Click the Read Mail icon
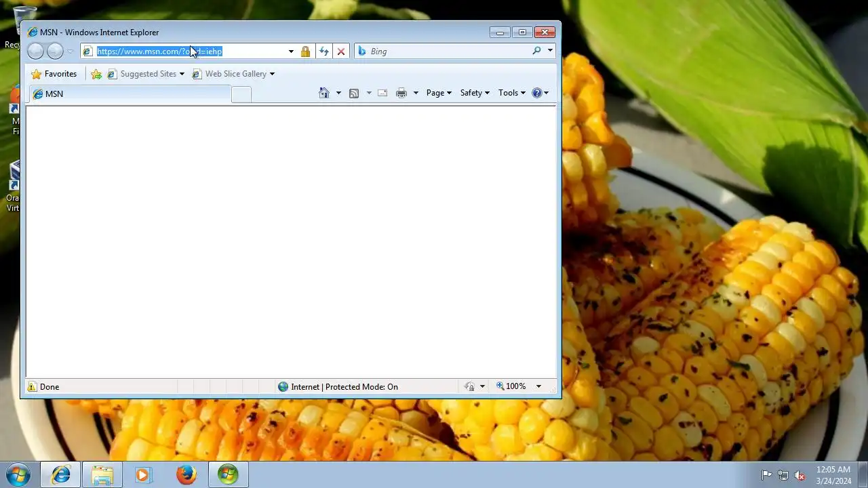The height and width of the screenshot is (488, 868). 382,93
